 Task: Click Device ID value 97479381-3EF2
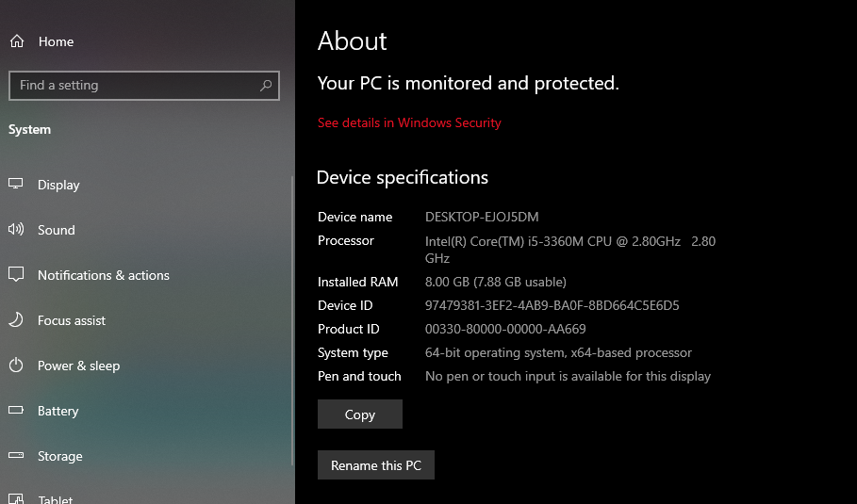click(x=552, y=305)
